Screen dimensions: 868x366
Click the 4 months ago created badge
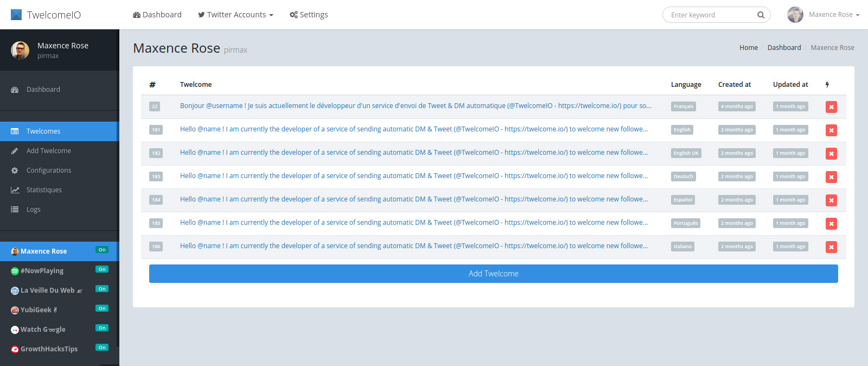point(737,106)
